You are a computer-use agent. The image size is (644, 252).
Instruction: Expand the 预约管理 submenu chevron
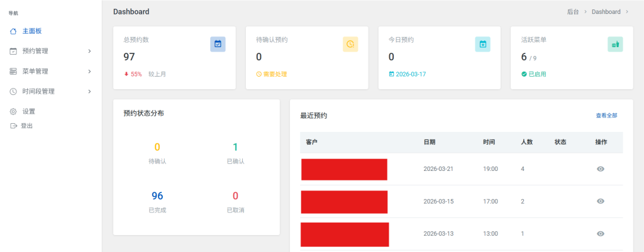(x=89, y=51)
